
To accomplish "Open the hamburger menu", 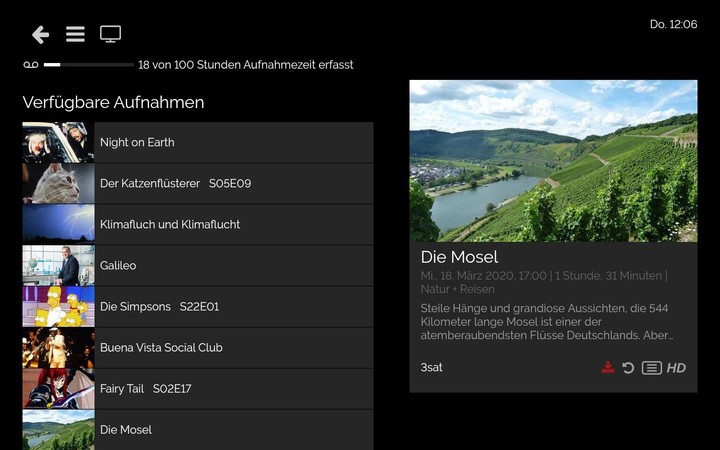I will [75, 34].
